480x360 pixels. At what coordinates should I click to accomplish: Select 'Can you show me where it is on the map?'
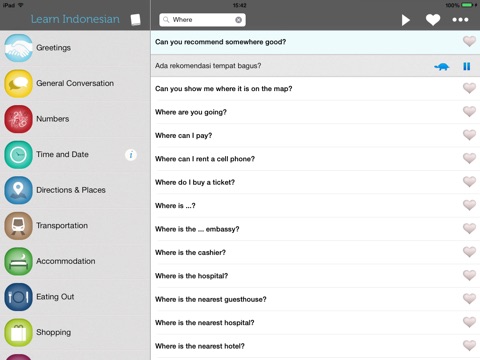224,89
